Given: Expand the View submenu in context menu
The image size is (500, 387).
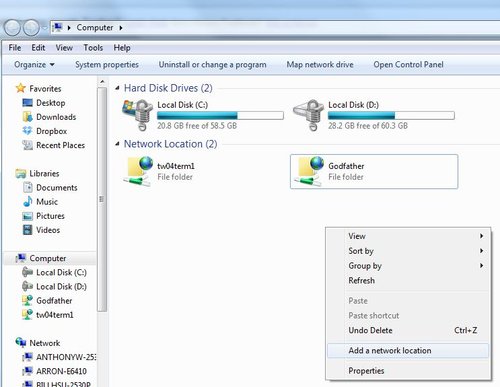Looking at the screenshot, I should [481, 236].
